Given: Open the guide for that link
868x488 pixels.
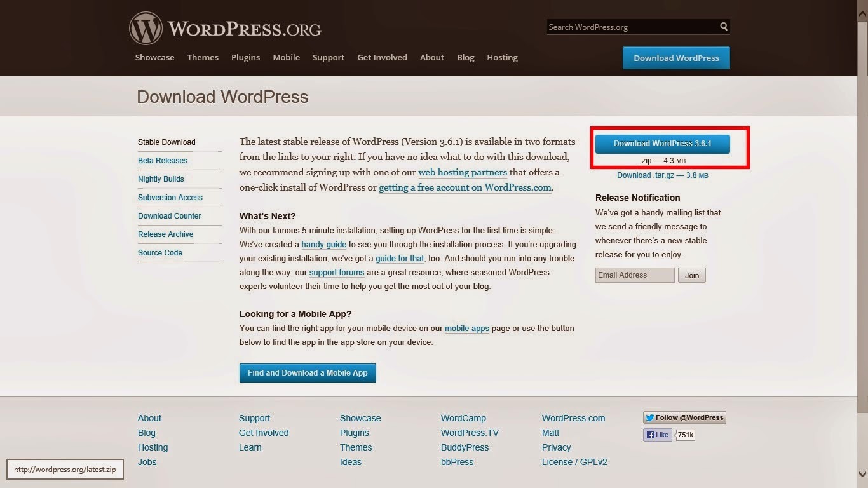Looking at the screenshot, I should click(x=400, y=258).
